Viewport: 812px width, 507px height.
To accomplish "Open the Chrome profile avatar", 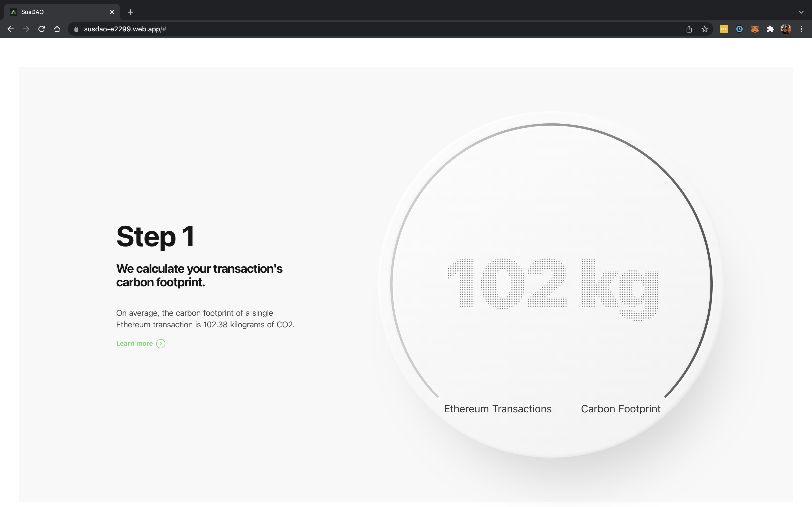I will pos(785,29).
